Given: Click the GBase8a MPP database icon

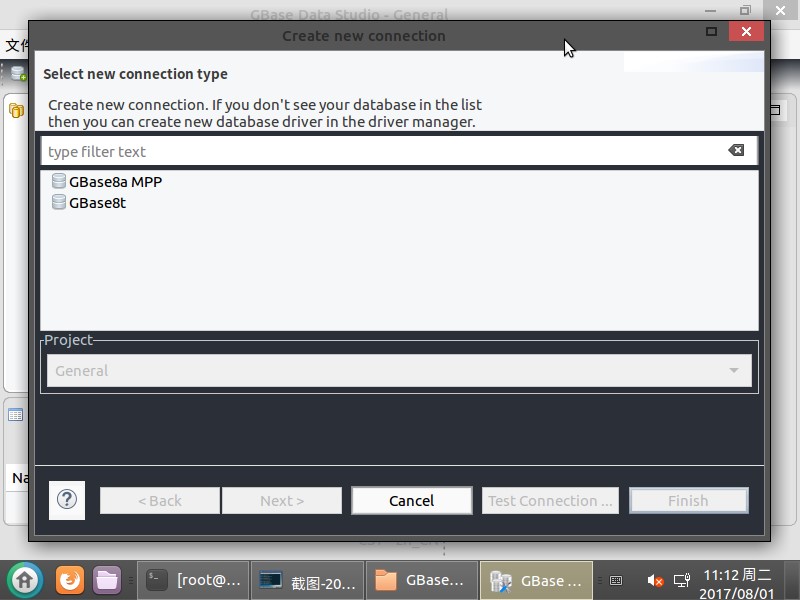Looking at the screenshot, I should tap(59, 181).
